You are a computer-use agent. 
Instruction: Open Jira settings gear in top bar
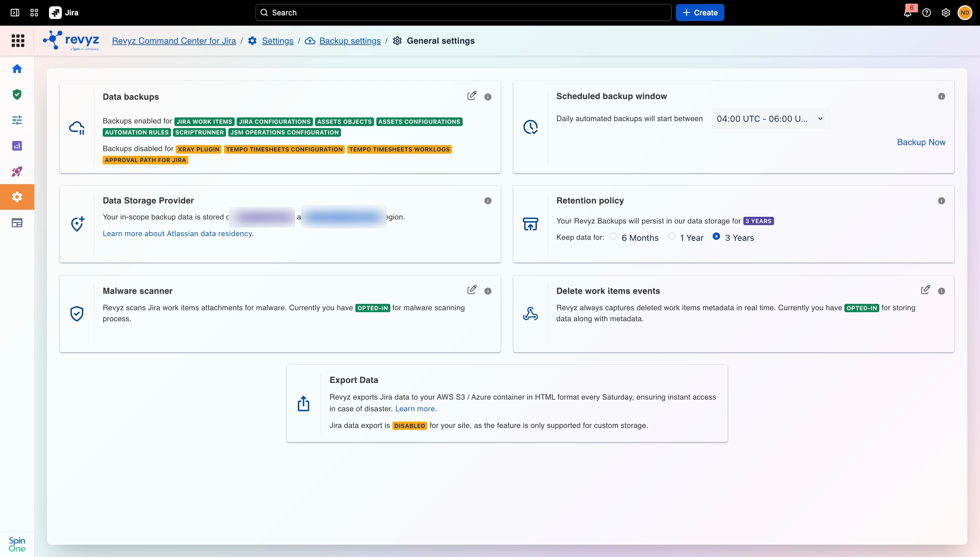click(946, 13)
